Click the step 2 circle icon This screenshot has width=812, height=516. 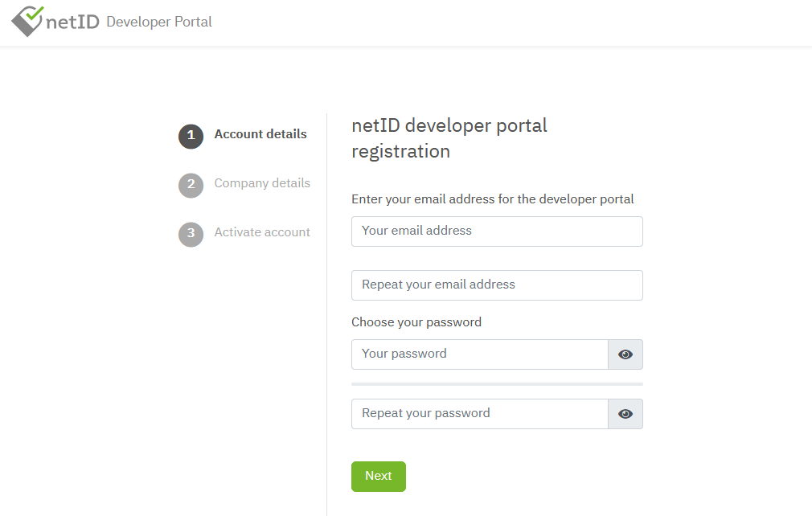191,186
